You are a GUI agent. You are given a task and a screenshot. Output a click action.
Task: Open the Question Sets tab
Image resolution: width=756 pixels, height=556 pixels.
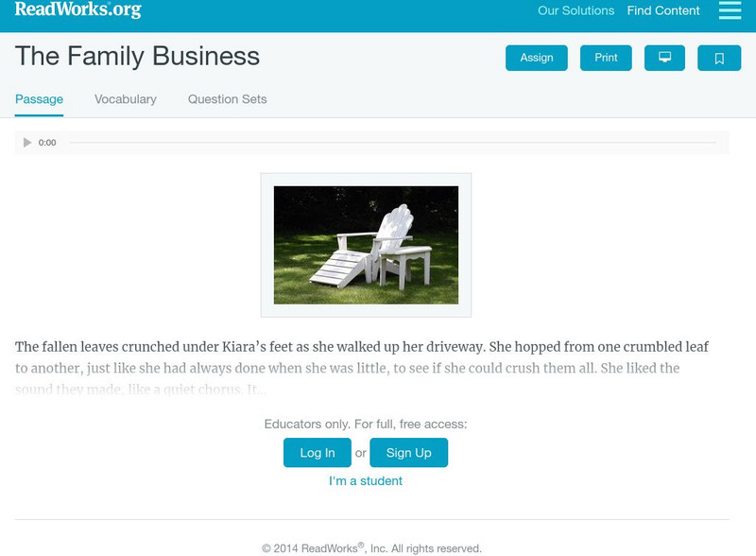227,99
